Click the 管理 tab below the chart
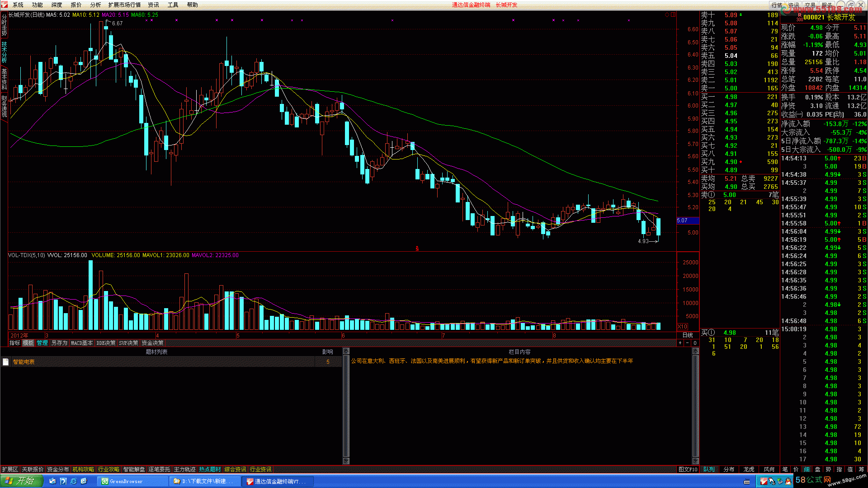868x488 pixels. (x=42, y=343)
